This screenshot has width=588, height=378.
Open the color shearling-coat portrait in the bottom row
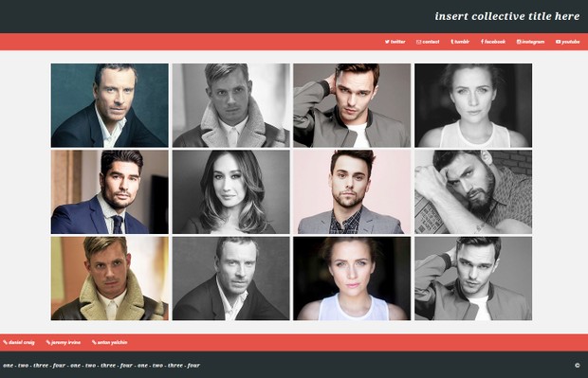tap(109, 279)
